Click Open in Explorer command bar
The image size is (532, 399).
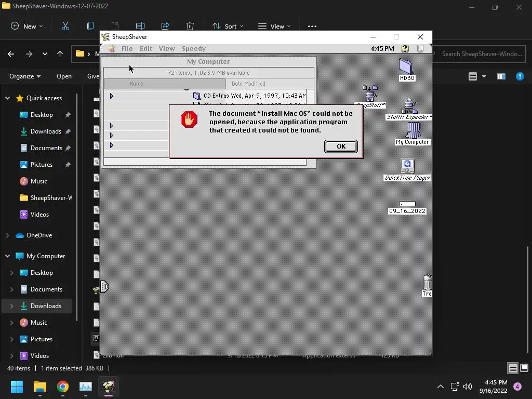tap(64, 76)
